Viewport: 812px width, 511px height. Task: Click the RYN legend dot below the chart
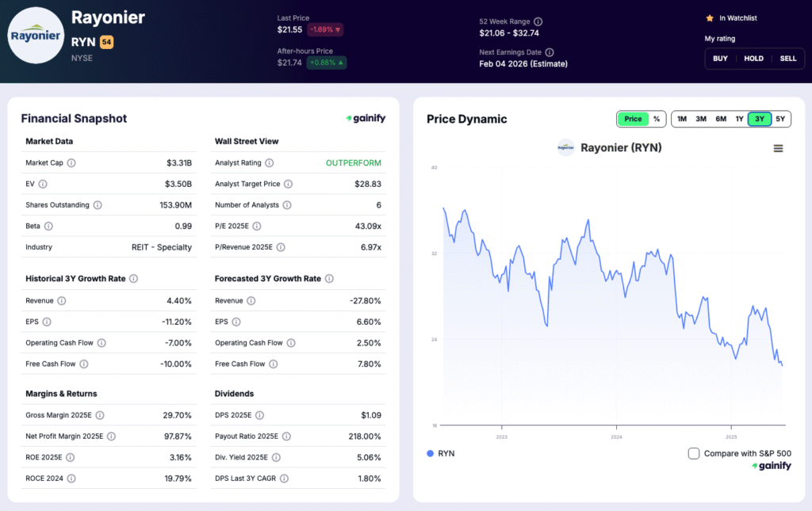[429, 453]
